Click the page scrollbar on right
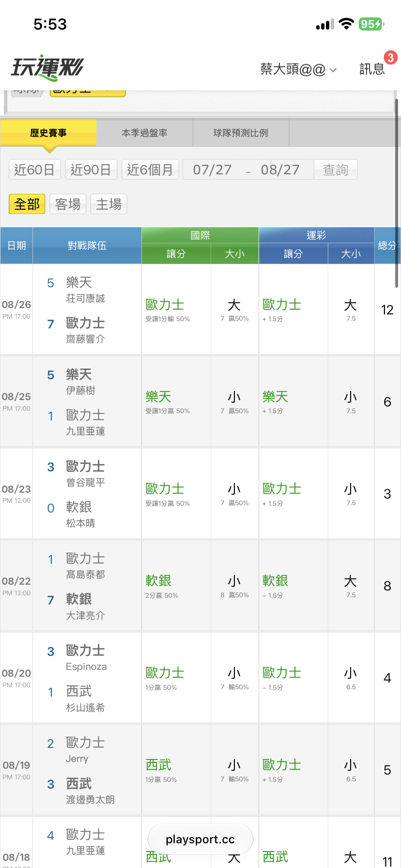Image resolution: width=401 pixels, height=868 pixels. point(397,193)
